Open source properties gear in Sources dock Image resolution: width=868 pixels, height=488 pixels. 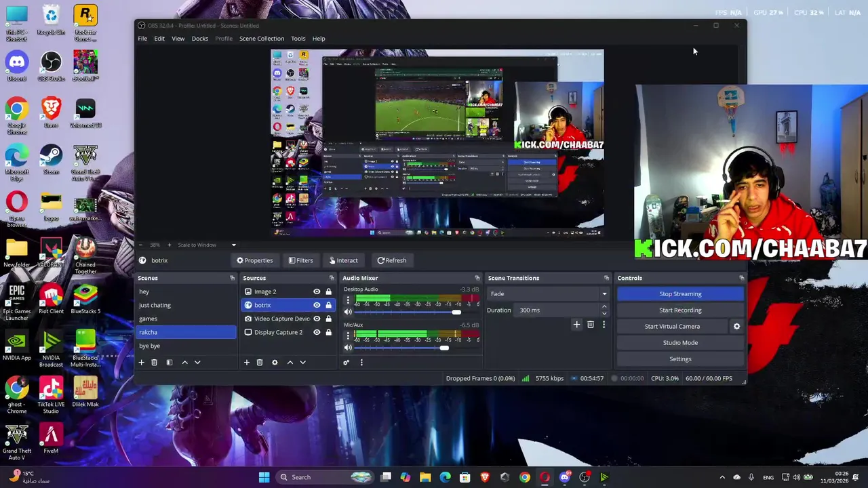(x=275, y=363)
